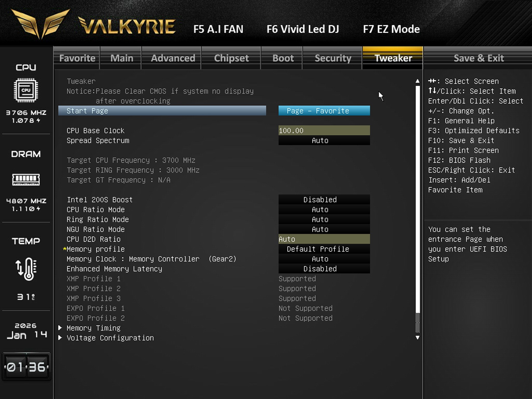This screenshot has height=399, width=532.
Task: Expand Voltage Configuration submenu
Action: (110, 338)
